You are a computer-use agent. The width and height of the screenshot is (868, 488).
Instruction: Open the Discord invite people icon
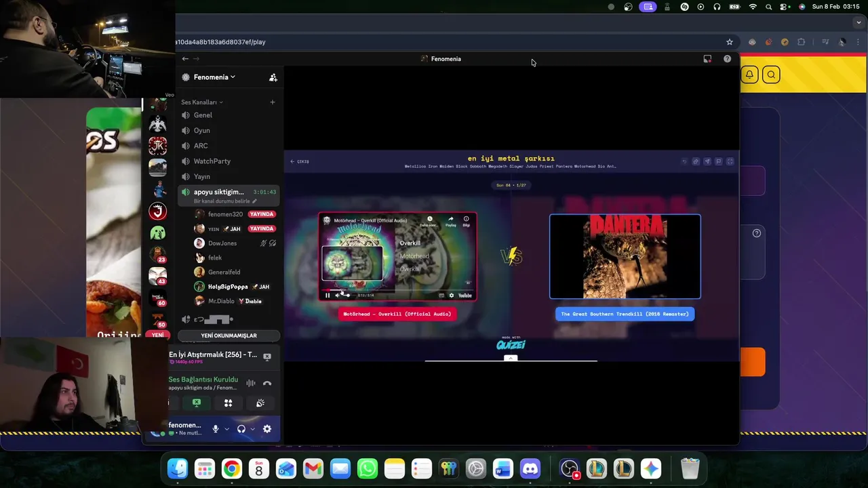(x=273, y=77)
